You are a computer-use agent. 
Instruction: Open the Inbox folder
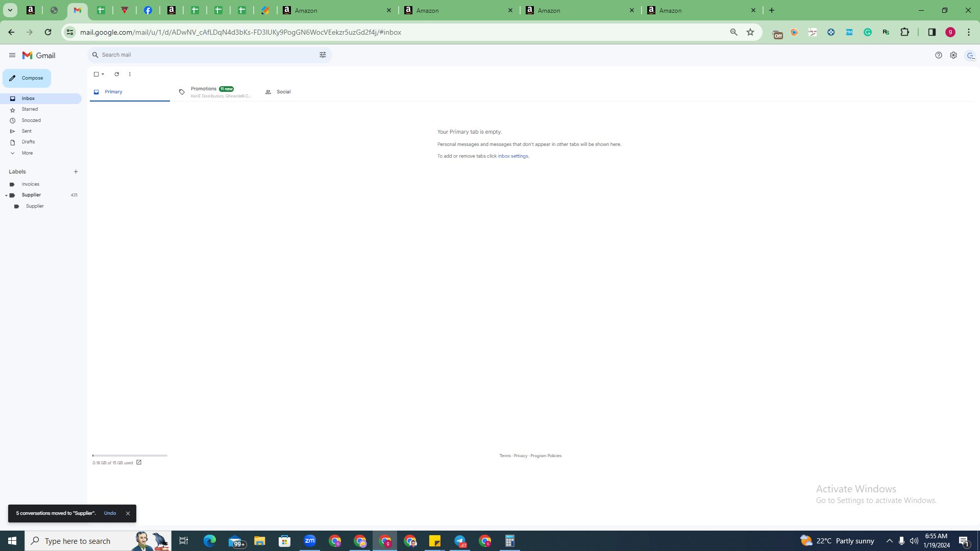coord(41,98)
